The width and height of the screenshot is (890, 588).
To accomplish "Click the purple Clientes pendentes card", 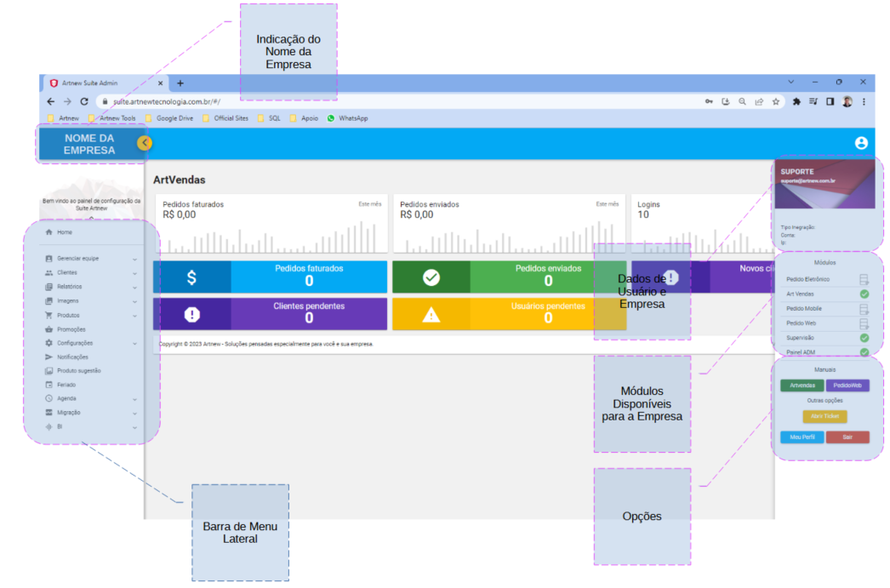I will coord(271,314).
